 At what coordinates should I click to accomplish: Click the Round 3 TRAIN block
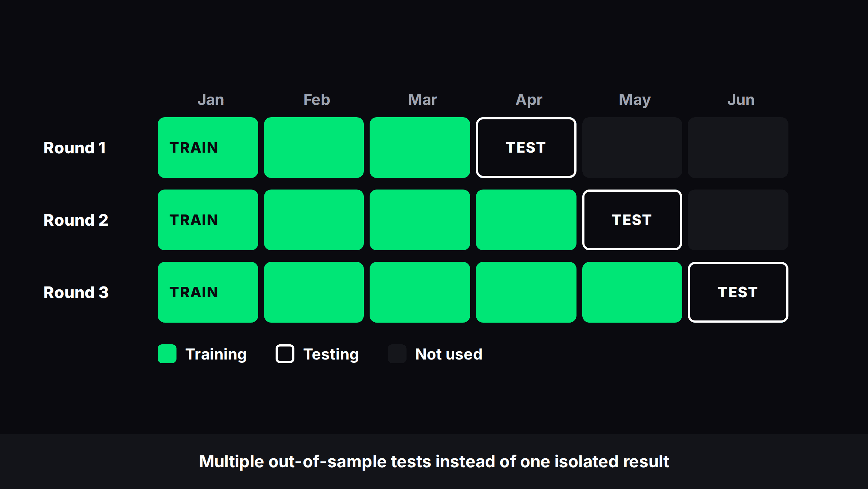pyautogui.click(x=208, y=292)
